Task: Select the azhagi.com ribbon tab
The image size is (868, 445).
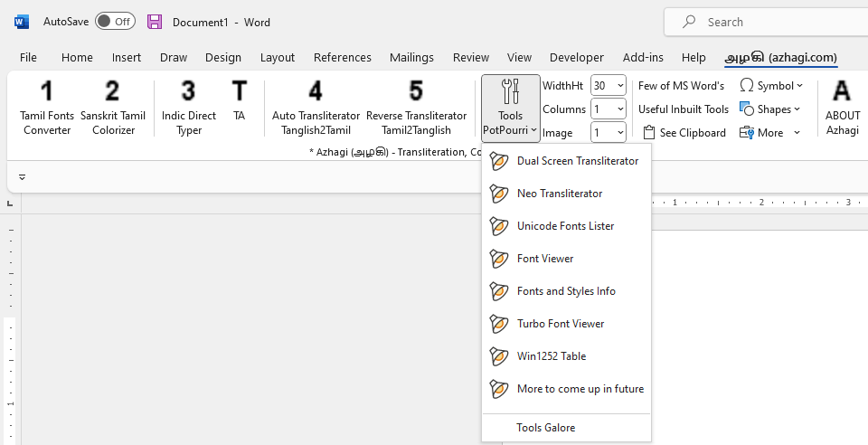Action: click(781, 58)
